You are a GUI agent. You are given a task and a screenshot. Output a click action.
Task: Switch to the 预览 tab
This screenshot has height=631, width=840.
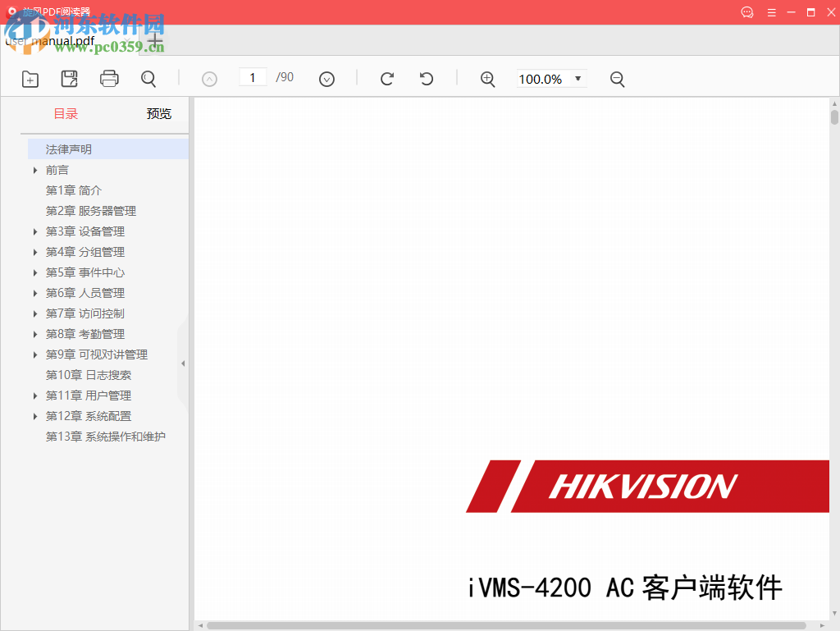[159, 113]
